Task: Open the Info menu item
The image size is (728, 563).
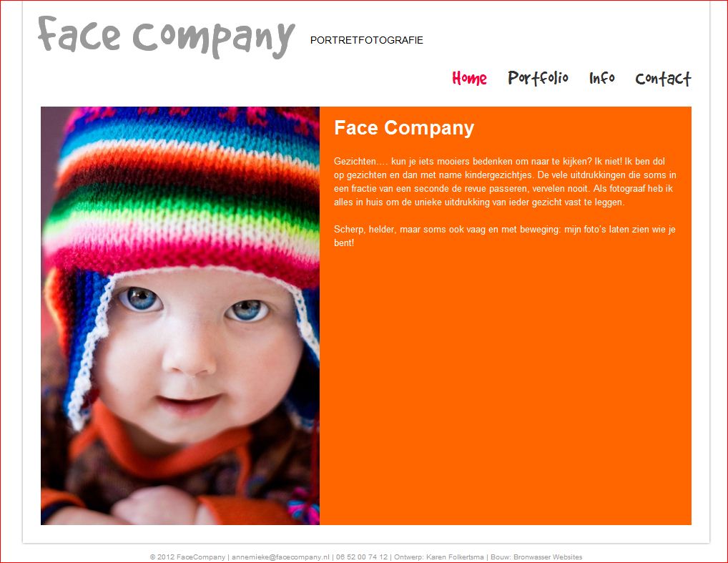Action: tap(602, 77)
